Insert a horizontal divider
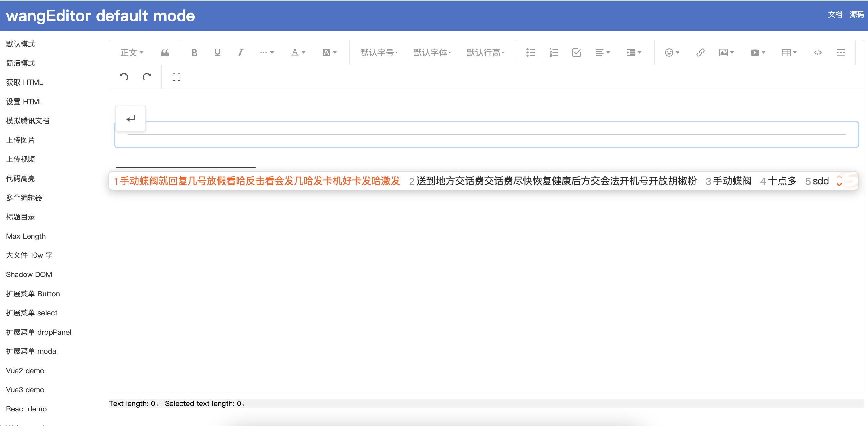Screen dimensions: 868x426 (841, 53)
